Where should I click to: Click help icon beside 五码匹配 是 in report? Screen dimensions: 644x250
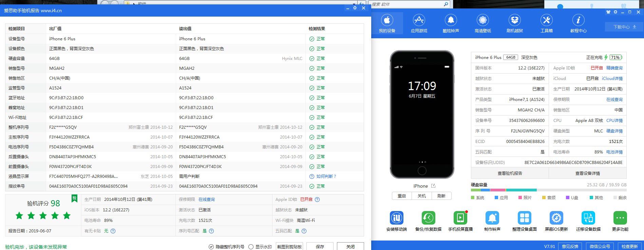coord(304,231)
